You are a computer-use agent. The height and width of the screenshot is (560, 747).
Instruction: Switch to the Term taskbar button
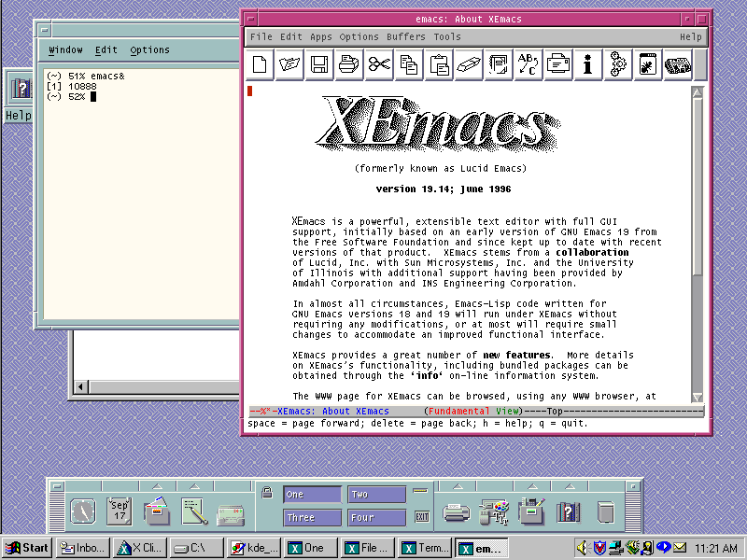click(x=425, y=548)
